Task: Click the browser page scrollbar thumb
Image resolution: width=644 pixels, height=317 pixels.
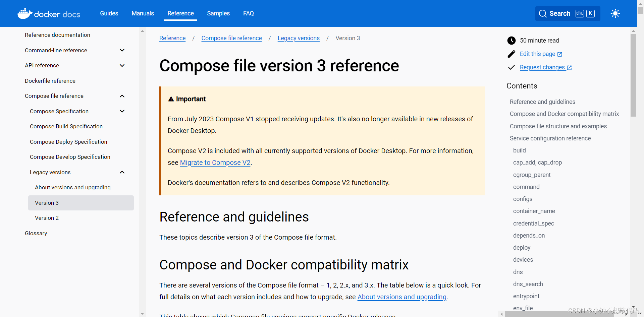Action: coord(640,10)
